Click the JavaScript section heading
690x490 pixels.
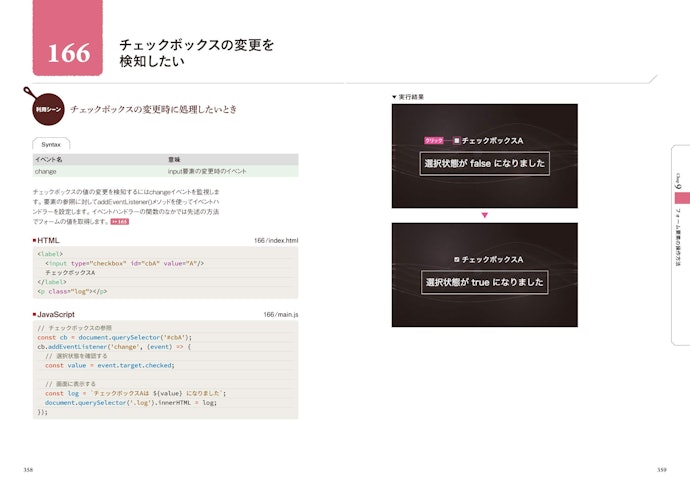click(56, 314)
